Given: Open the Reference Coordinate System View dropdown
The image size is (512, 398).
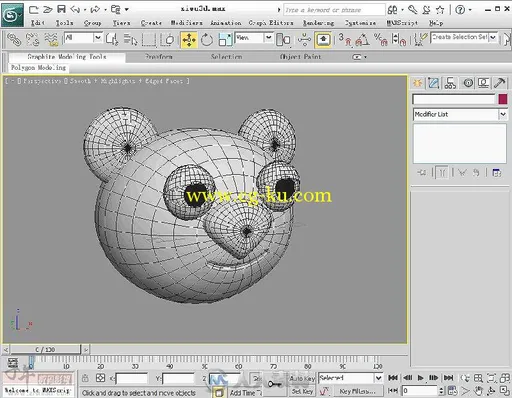Looking at the screenshot, I should point(269,37).
